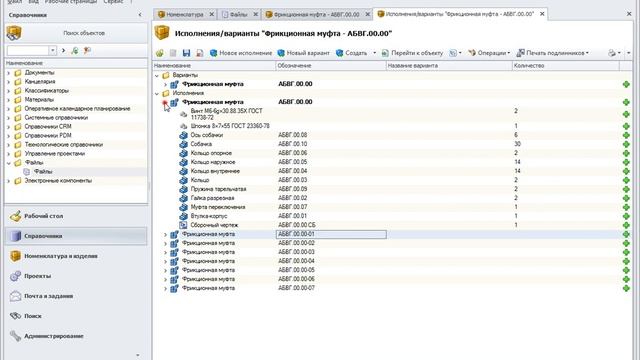Expand Электронные компоненты folder
The image size is (640, 360).
(x=9, y=181)
